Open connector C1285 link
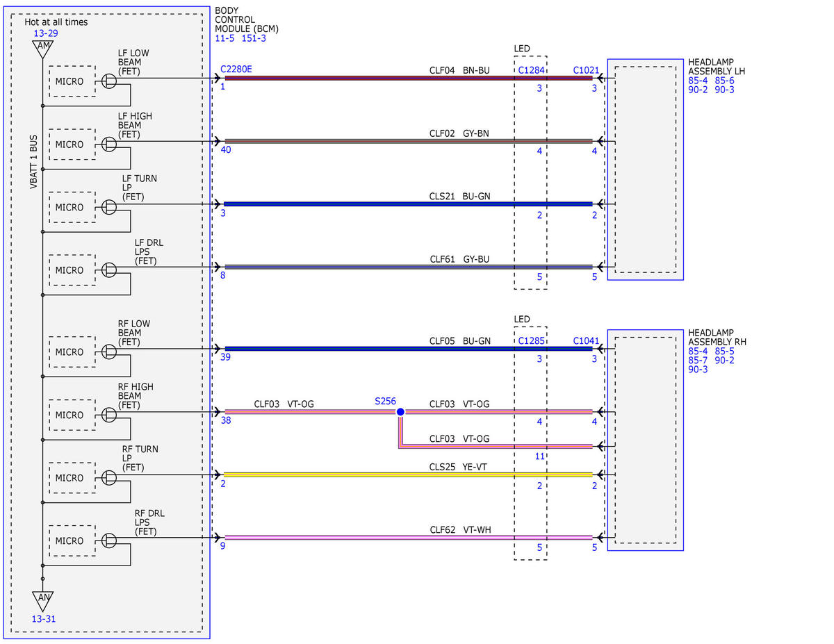The image size is (834, 644). click(x=532, y=341)
